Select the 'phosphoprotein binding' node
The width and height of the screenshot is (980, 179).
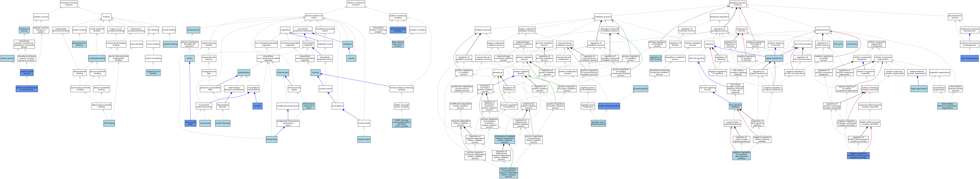point(80,44)
